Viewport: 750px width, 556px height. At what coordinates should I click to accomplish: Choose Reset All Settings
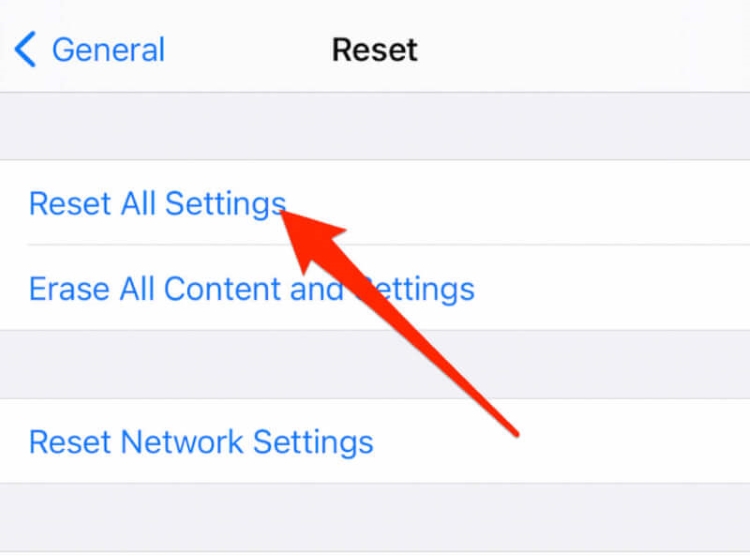pos(157,204)
